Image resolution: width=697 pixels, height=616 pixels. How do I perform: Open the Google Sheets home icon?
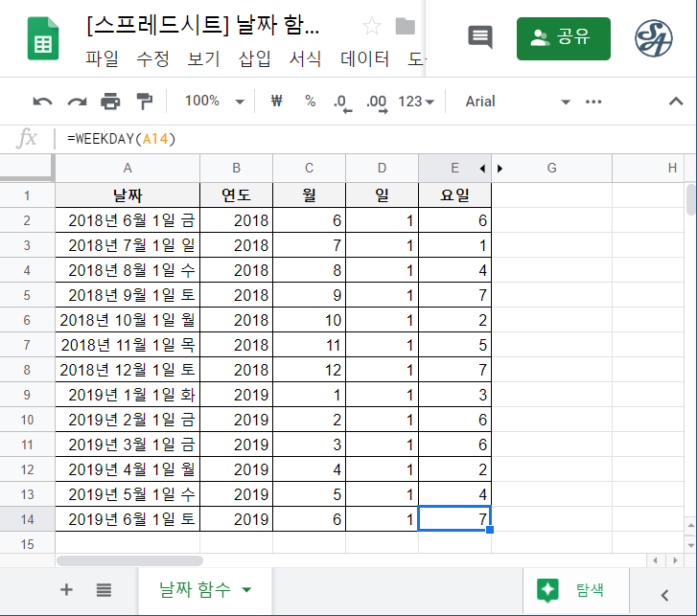43,38
